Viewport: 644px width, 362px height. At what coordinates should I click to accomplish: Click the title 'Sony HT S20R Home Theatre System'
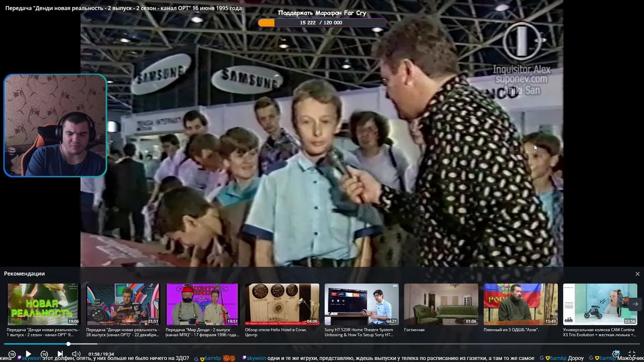pos(359,332)
